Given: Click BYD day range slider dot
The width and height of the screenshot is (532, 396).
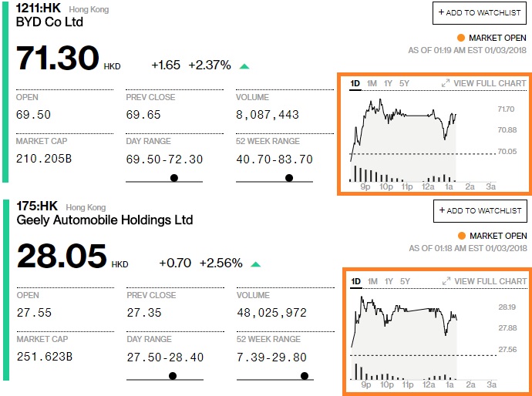Looking at the screenshot, I should (173, 178).
